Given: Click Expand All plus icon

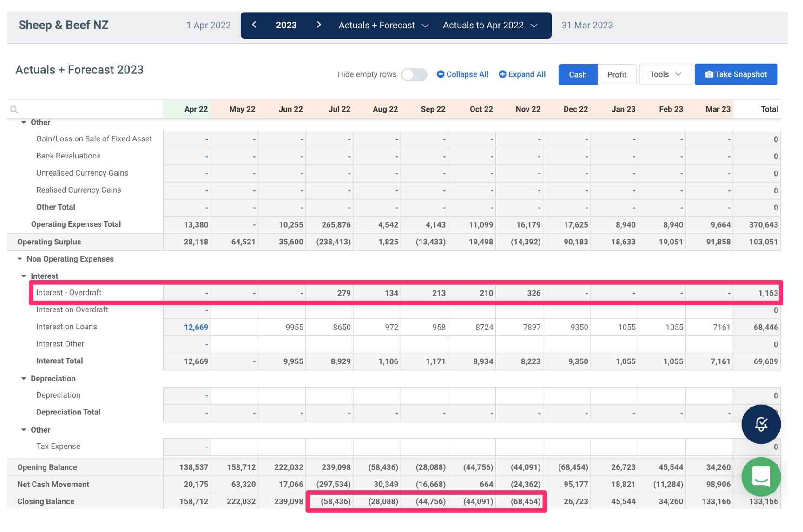Looking at the screenshot, I should (x=502, y=74).
